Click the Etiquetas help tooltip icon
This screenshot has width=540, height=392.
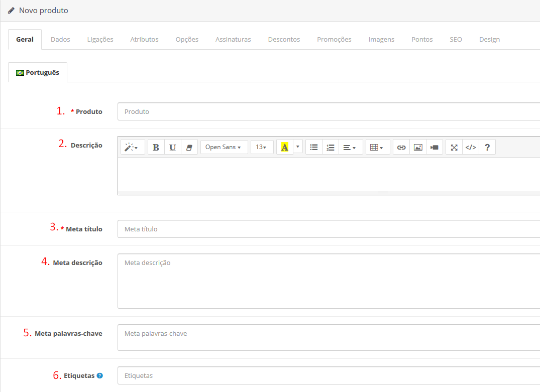click(x=99, y=375)
